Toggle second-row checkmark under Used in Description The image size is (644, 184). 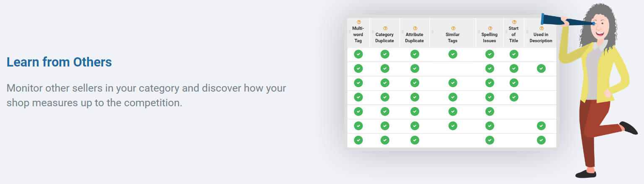541,68
